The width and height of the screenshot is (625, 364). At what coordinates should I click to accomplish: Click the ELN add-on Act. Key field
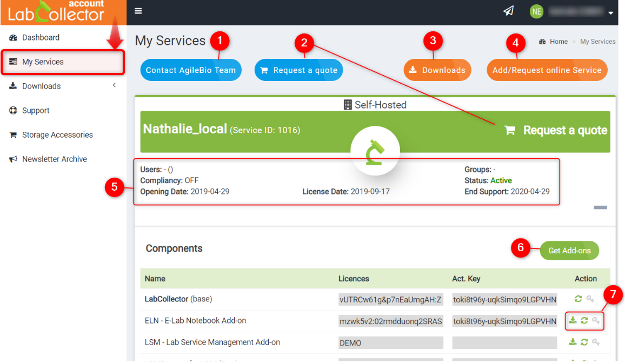tap(504, 321)
